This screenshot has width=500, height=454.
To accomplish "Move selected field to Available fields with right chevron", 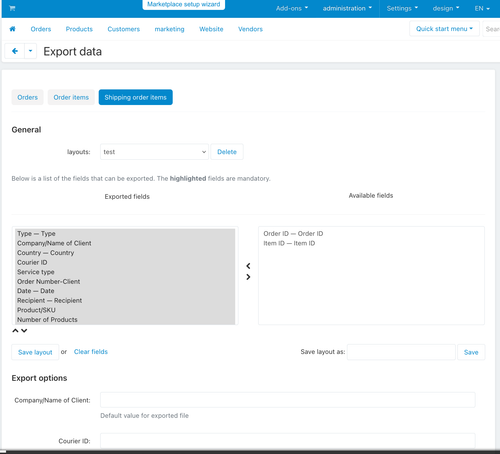I will pos(248,277).
